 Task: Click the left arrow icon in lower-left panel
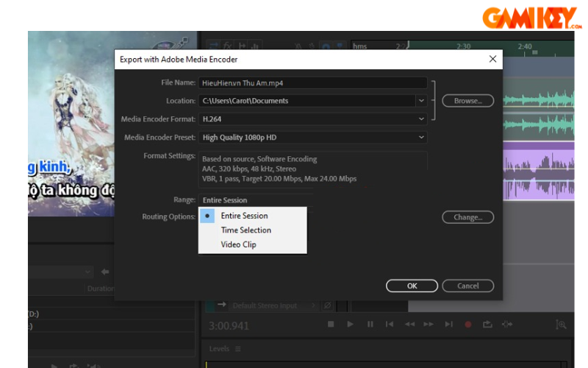pos(105,272)
